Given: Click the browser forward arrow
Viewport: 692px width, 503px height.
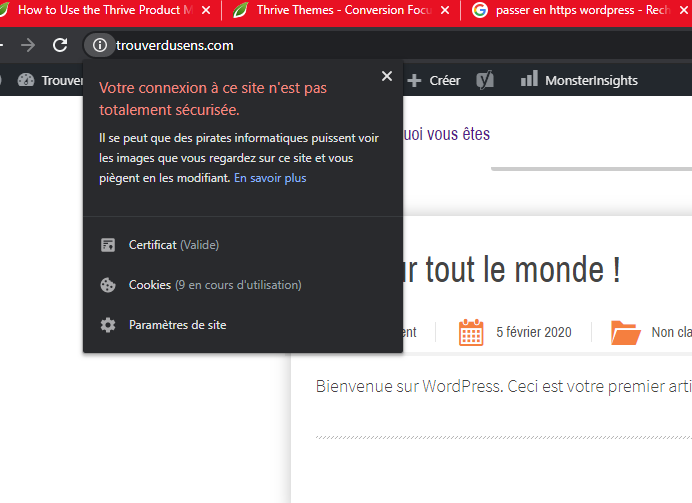Looking at the screenshot, I should click(x=28, y=45).
